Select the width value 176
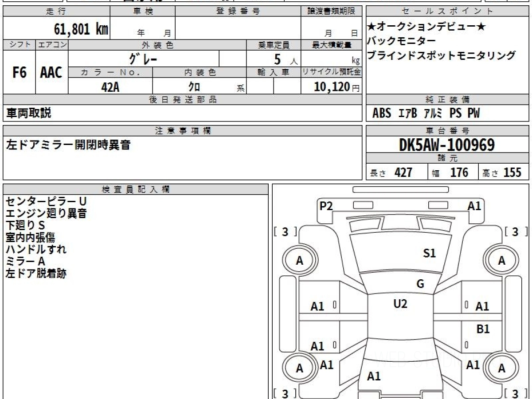The image size is (532, 399). 459,172
